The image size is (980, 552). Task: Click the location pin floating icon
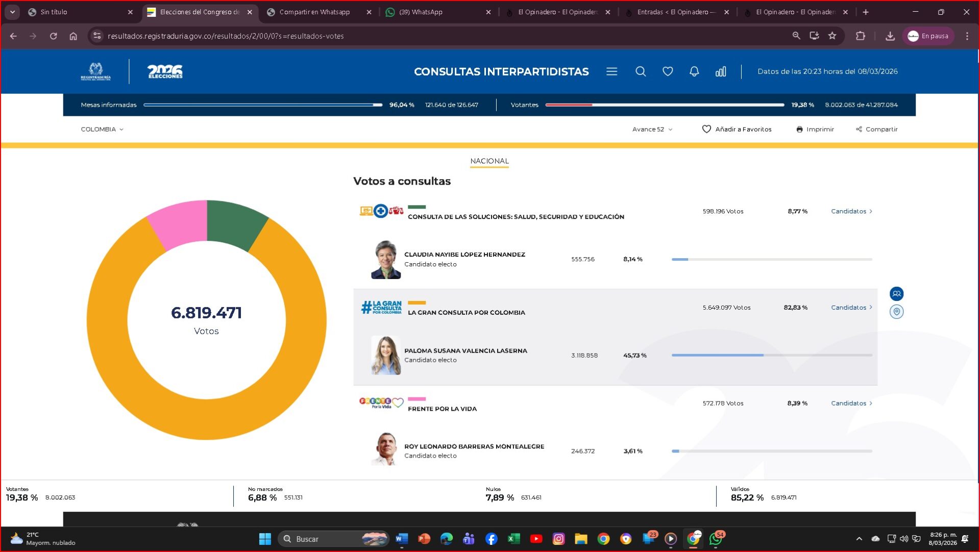pos(896,312)
